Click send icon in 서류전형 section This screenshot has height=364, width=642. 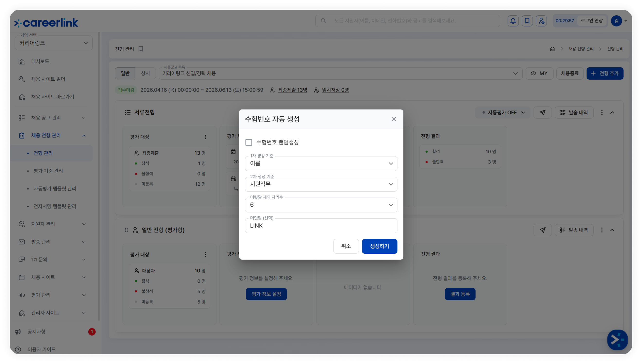(542, 113)
